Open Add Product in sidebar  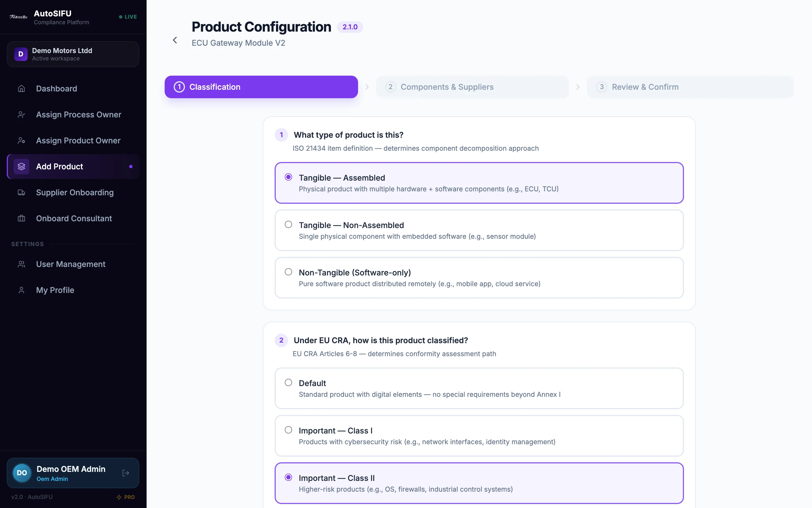(x=73, y=167)
